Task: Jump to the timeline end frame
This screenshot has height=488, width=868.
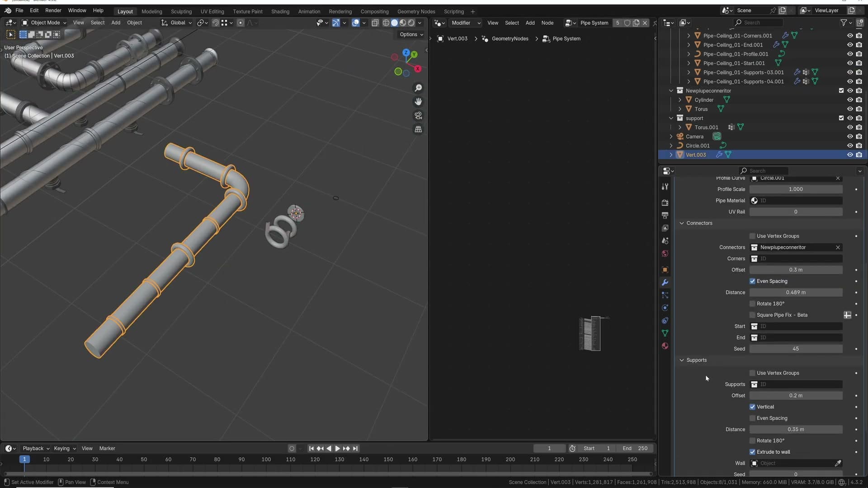Action: [x=355, y=448]
